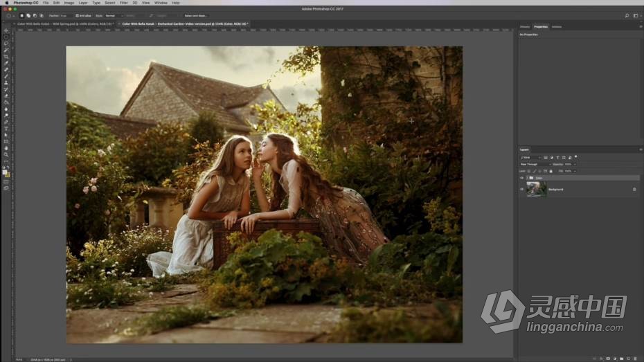
Task: Switch to the History panel tab
Action: (x=525, y=27)
